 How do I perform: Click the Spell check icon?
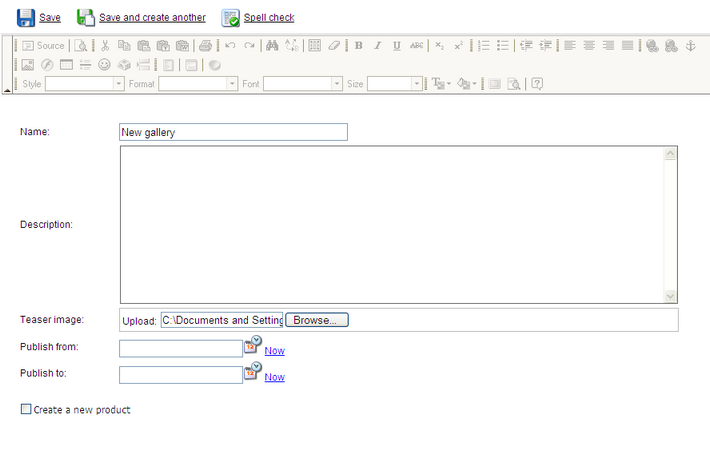pyautogui.click(x=231, y=17)
